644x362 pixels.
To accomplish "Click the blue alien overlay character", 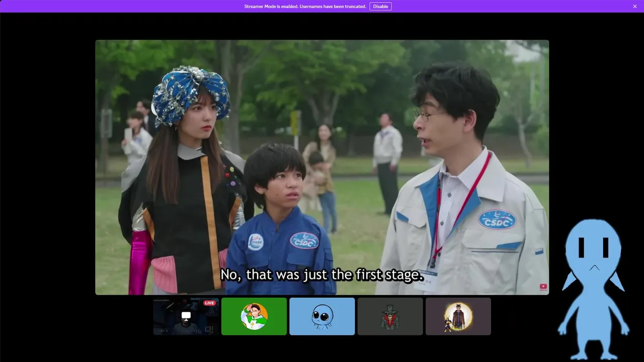I will coord(594,289).
